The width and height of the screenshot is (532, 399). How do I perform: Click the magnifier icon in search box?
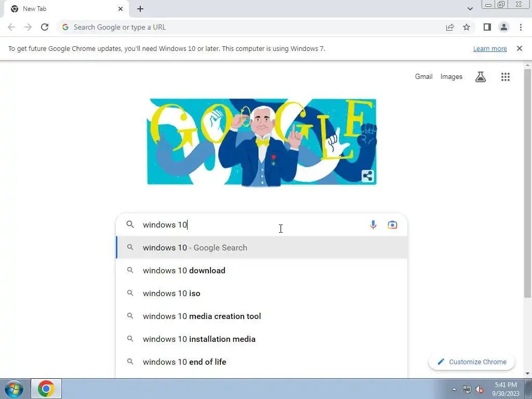[130, 224]
